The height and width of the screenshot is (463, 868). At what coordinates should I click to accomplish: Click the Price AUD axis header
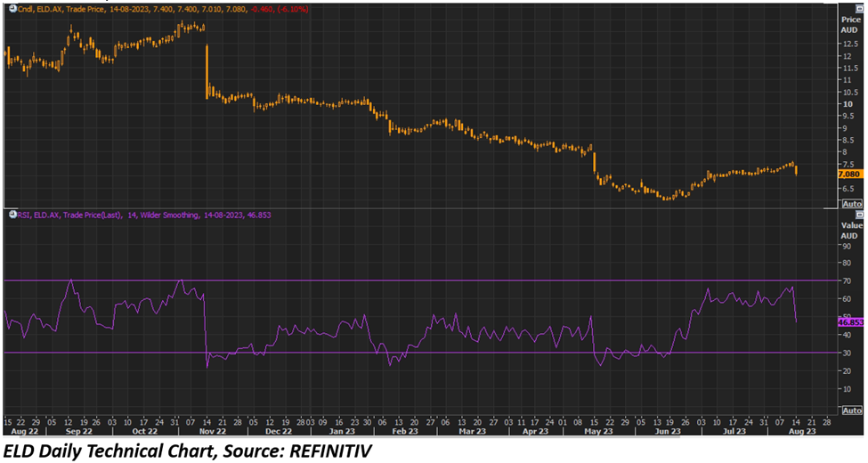click(x=851, y=24)
